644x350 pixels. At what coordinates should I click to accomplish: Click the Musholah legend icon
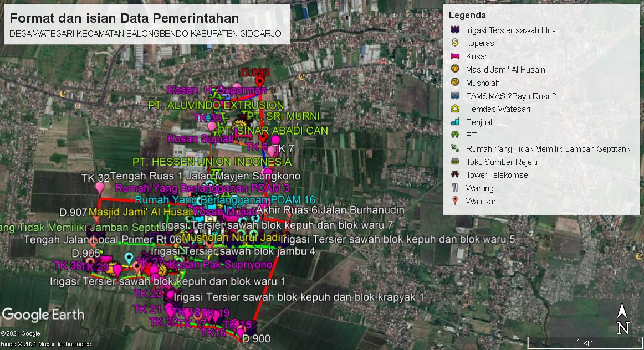pyautogui.click(x=455, y=83)
